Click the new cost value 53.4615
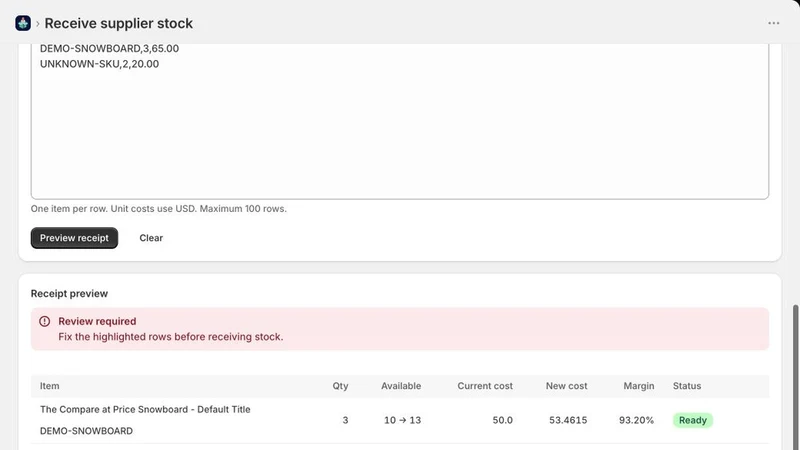 [x=568, y=420]
